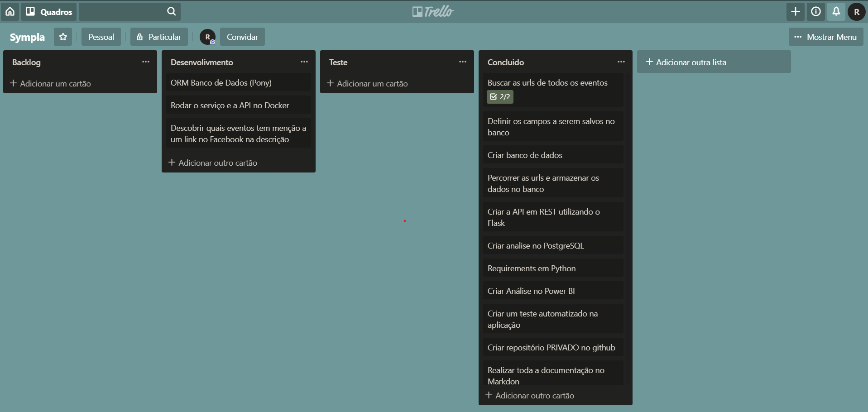Click the Desenvolvimento list title
The height and width of the screenshot is (412, 868).
(x=202, y=62)
